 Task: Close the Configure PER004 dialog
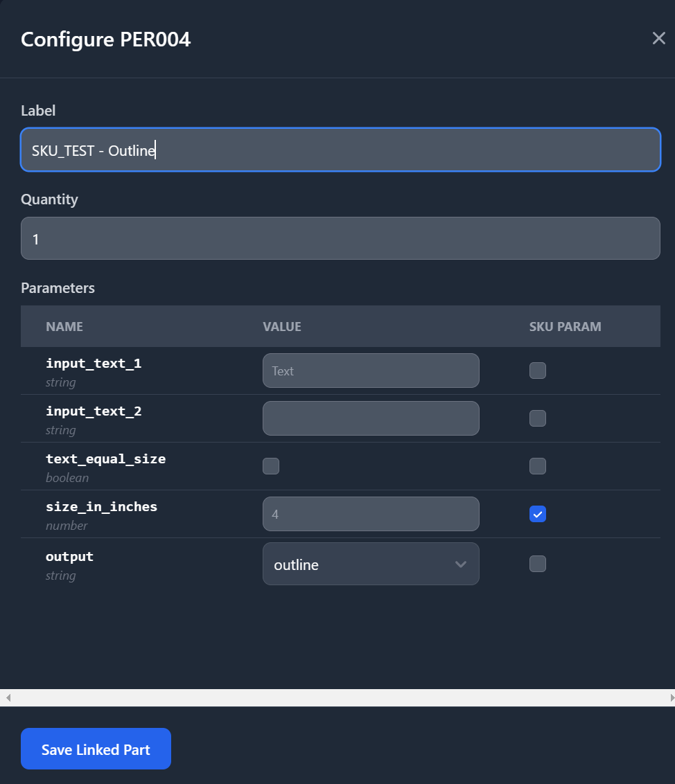658,39
